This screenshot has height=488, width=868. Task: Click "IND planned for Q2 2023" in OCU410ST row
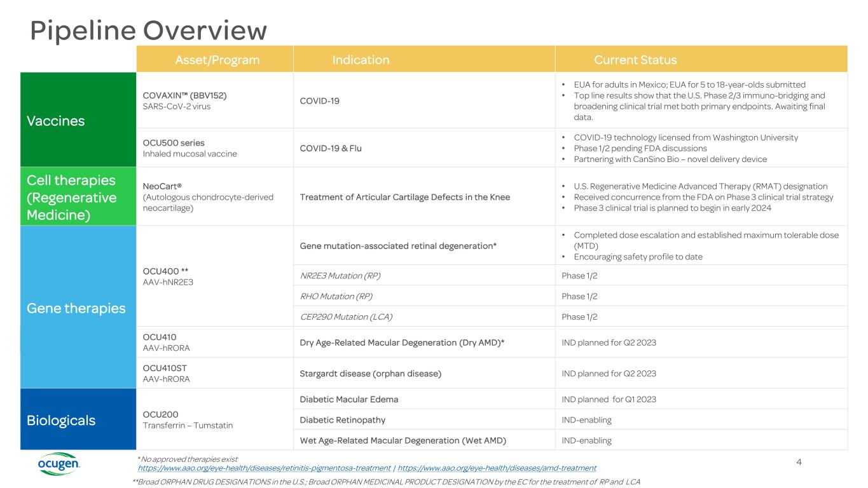coord(609,373)
